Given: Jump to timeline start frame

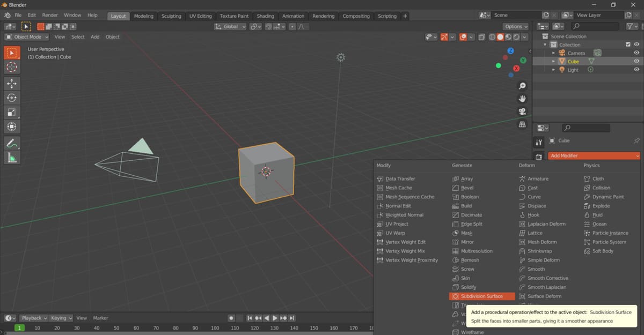Looking at the screenshot, I should click(x=250, y=318).
